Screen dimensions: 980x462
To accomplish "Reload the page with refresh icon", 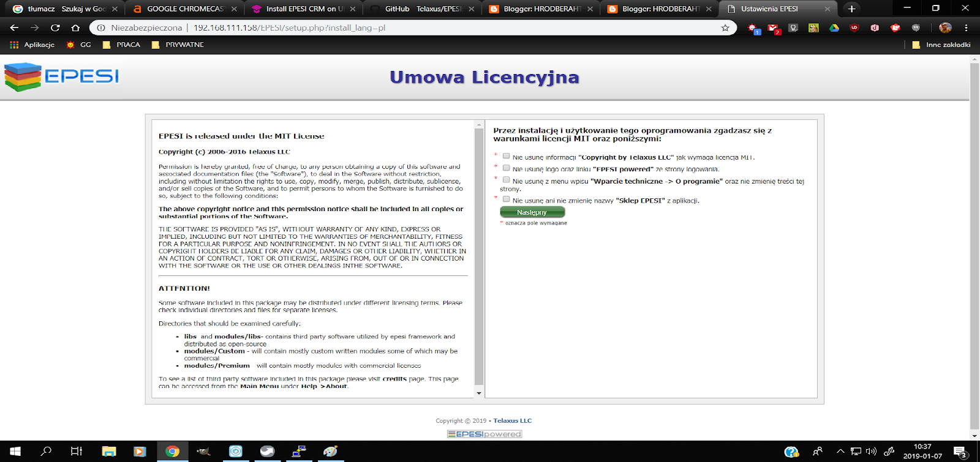I will tap(55, 28).
